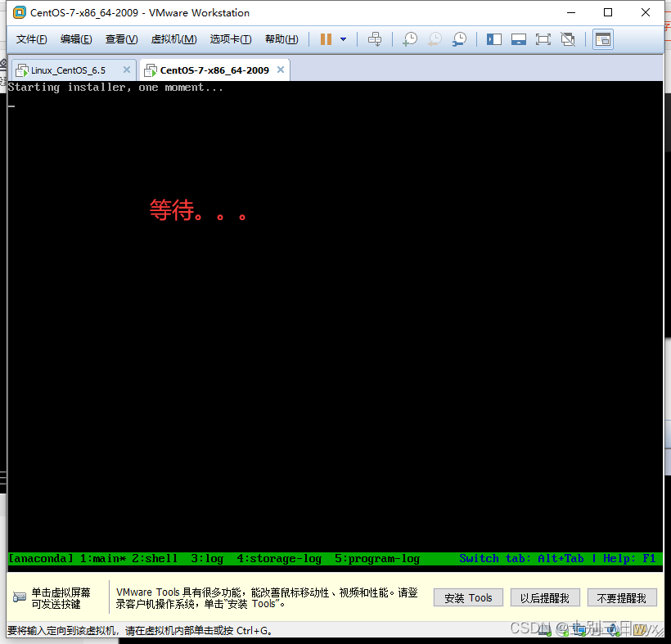Click the VMware Workstation title bar app icon
671x644 pixels.
click(20, 12)
